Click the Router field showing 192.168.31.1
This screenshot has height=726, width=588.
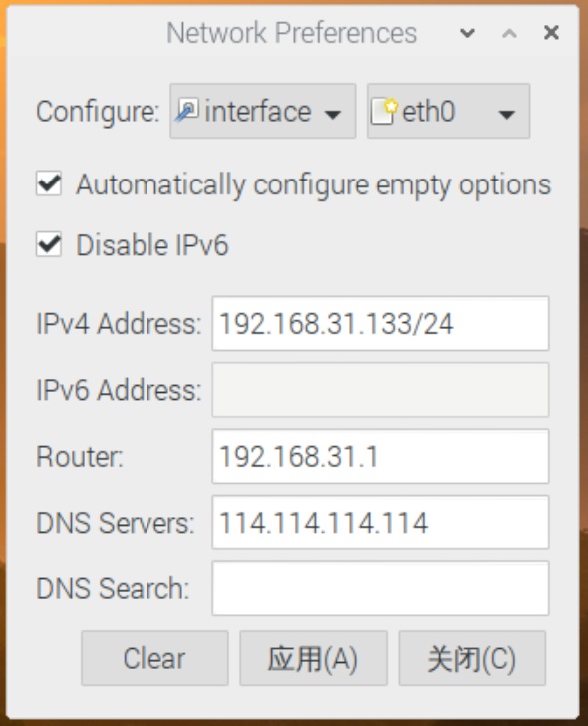pos(381,456)
